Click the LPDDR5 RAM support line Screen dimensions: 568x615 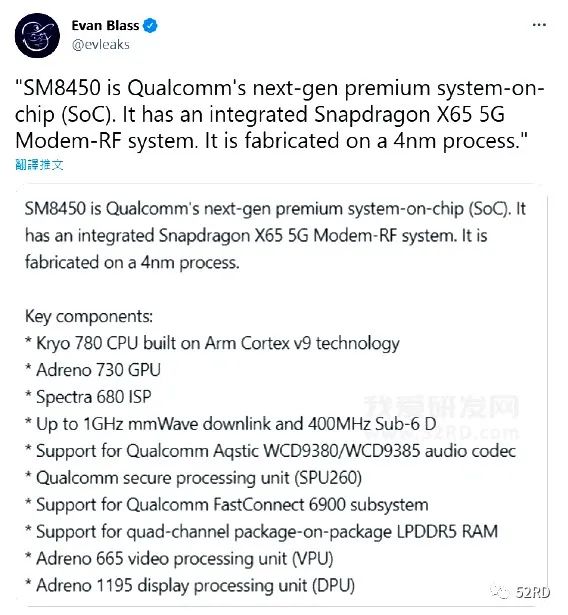[262, 532]
